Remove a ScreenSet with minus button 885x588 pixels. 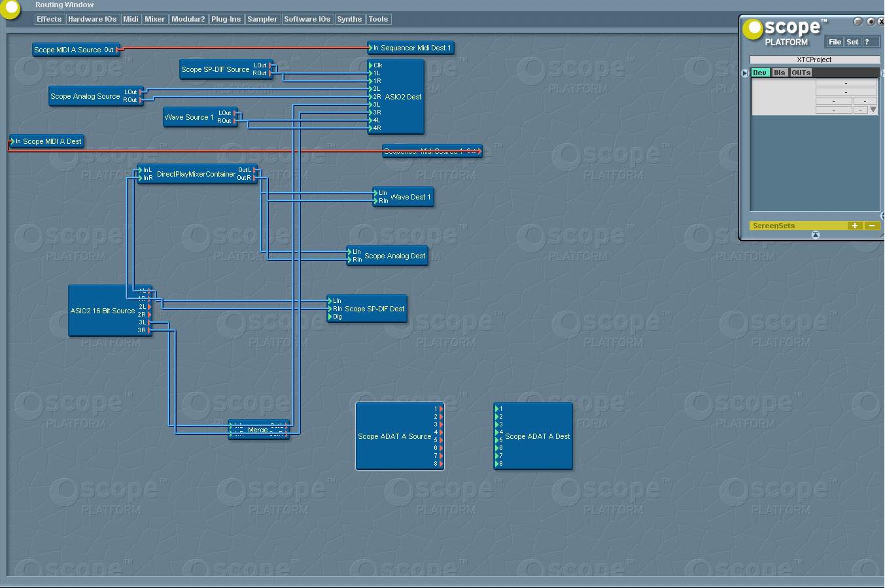pyautogui.click(x=871, y=226)
